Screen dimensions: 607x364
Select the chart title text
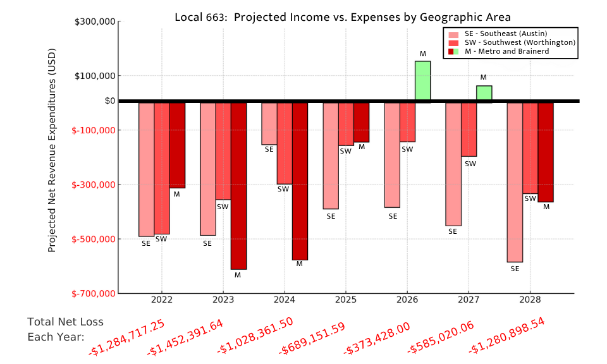[343, 17]
